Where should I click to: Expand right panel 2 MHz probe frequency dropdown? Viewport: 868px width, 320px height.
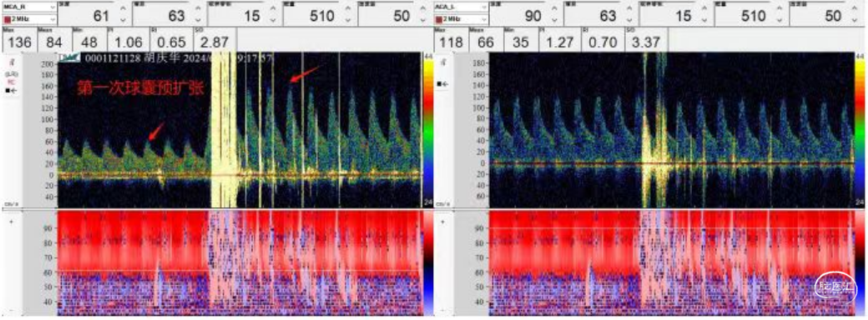pyautogui.click(x=461, y=19)
